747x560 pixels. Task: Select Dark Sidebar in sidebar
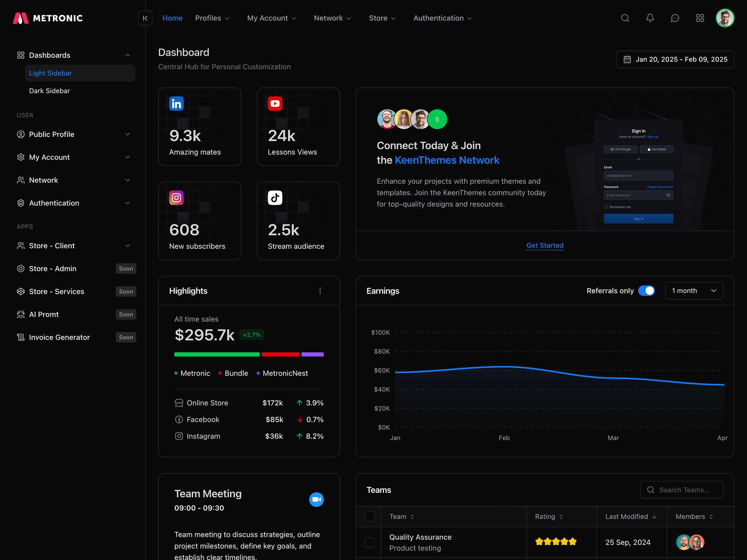(x=49, y=91)
